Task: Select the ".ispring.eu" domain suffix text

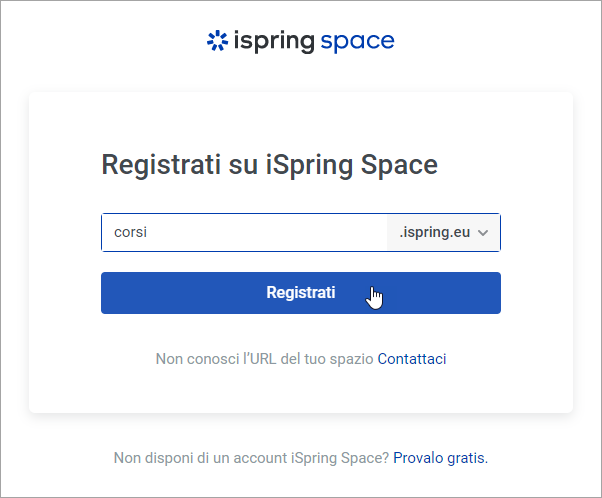Action: click(434, 233)
